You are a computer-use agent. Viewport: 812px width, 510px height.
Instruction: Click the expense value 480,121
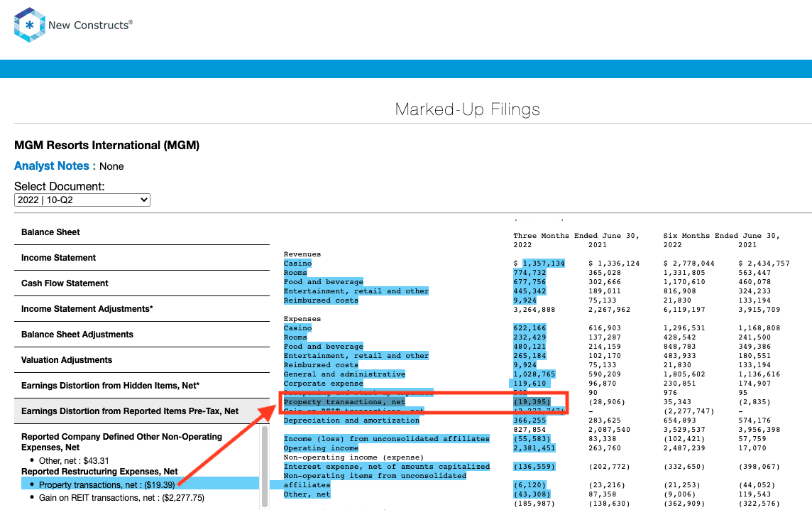coord(530,347)
